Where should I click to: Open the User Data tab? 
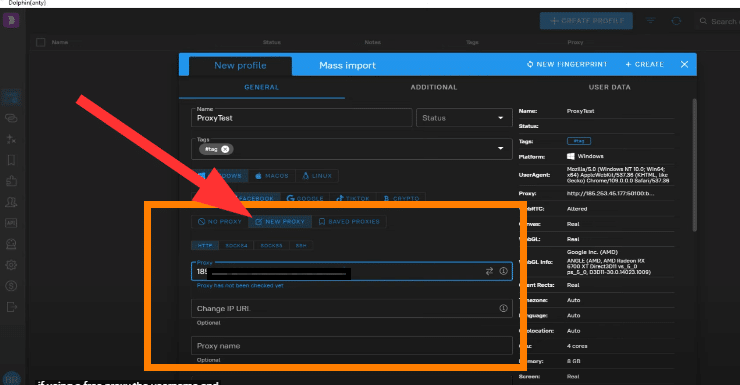609,87
